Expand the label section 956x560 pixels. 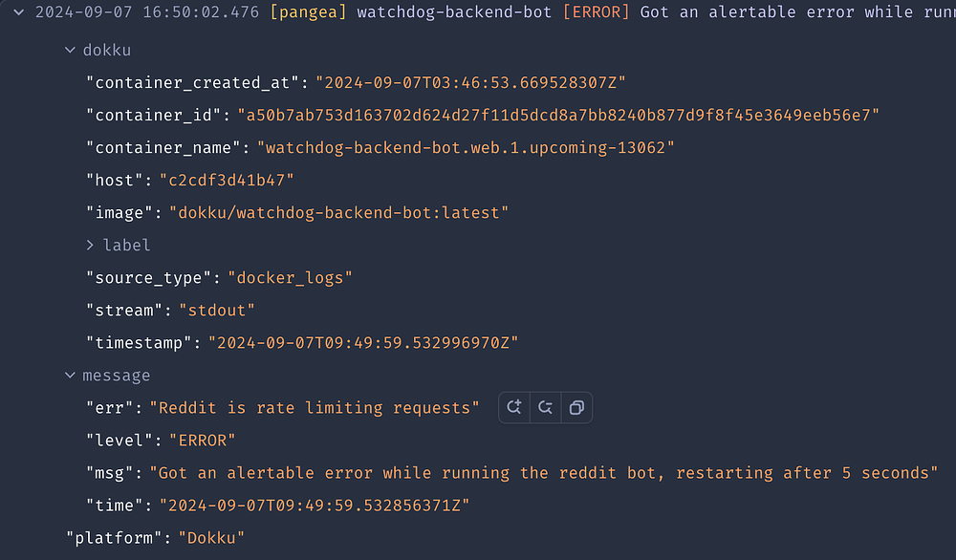coord(90,245)
